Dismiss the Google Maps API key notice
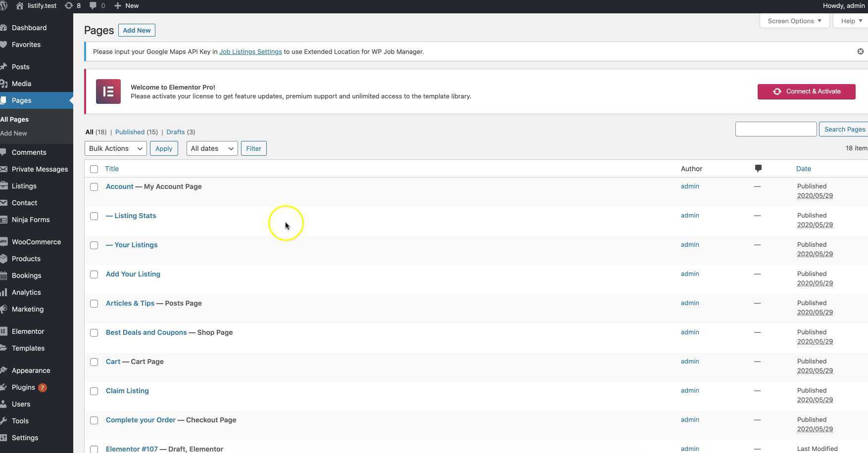 (860, 51)
